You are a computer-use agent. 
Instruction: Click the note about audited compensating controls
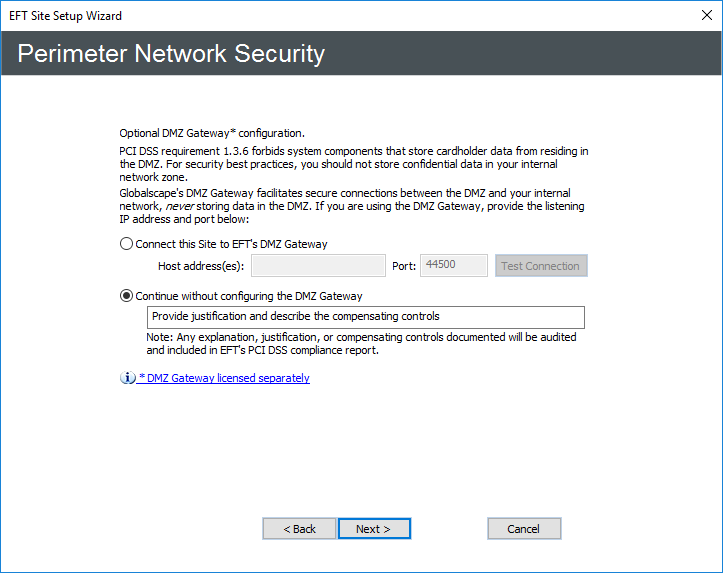tap(360, 344)
